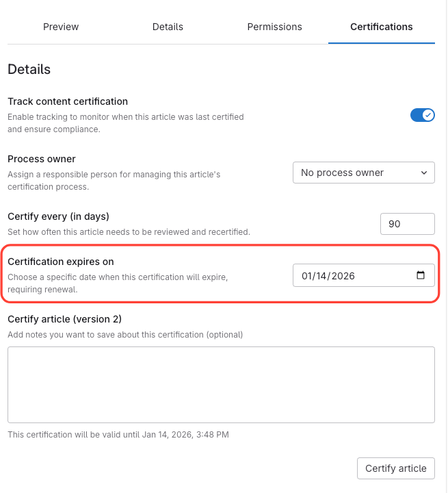Click the Certify every (in days) label
Screen dimensions: 448x493
(58, 217)
